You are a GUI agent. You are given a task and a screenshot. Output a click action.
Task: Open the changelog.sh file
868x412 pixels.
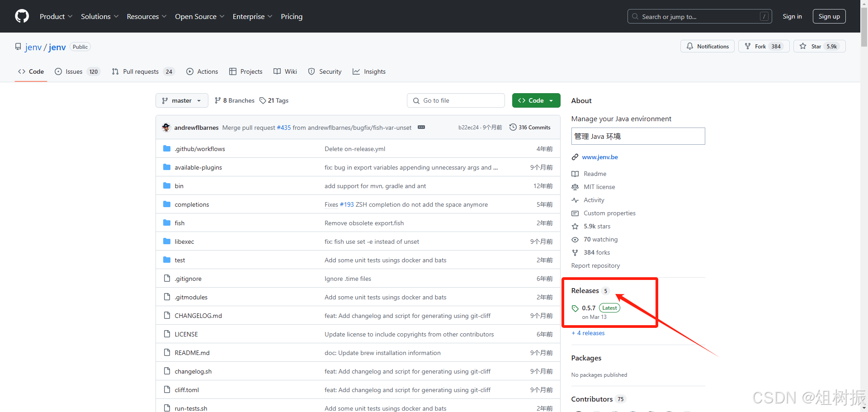193,371
